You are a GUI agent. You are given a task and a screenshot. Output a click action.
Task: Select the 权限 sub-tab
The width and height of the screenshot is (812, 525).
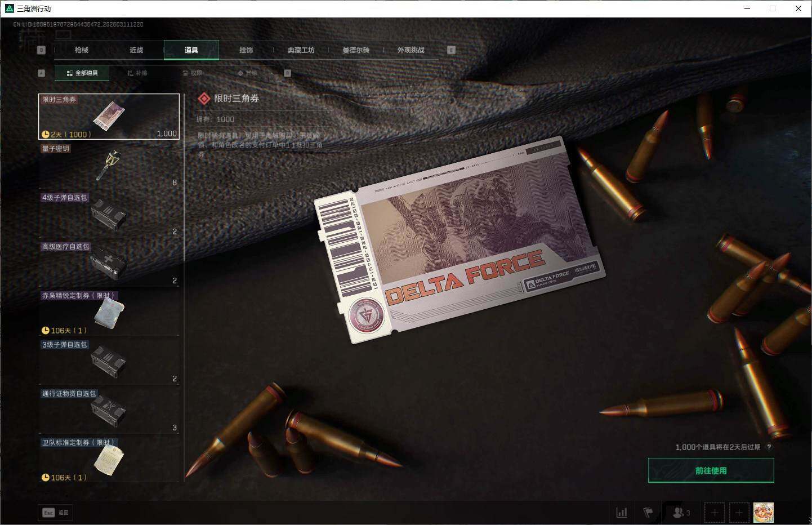tap(192, 73)
